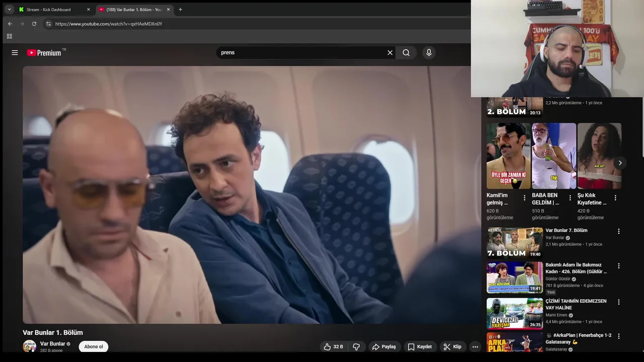Open site information icon in address bar
The height and width of the screenshot is (362, 644).
[48, 24]
